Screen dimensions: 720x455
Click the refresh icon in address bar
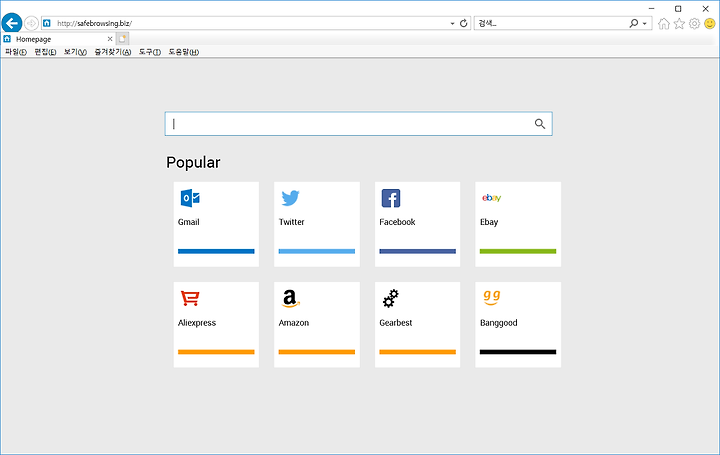pos(464,23)
